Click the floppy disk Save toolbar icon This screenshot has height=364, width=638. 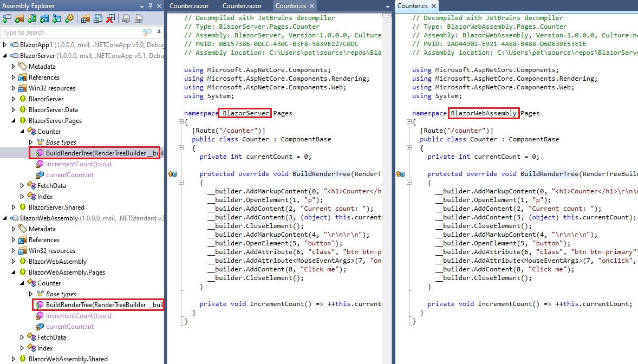click(x=97, y=18)
